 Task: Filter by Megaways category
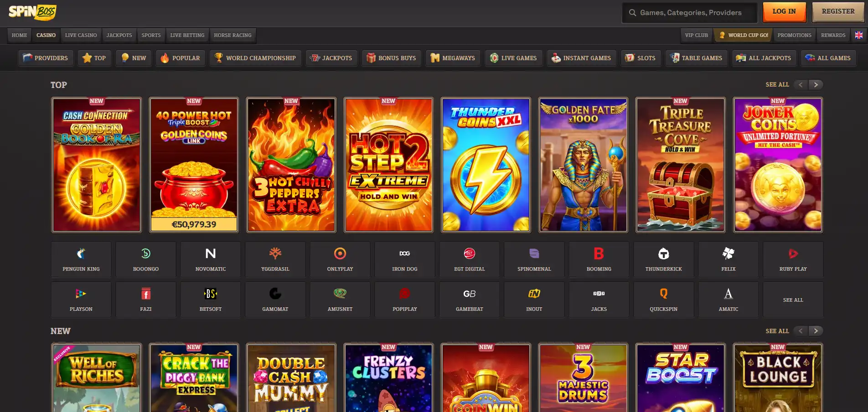coord(453,58)
